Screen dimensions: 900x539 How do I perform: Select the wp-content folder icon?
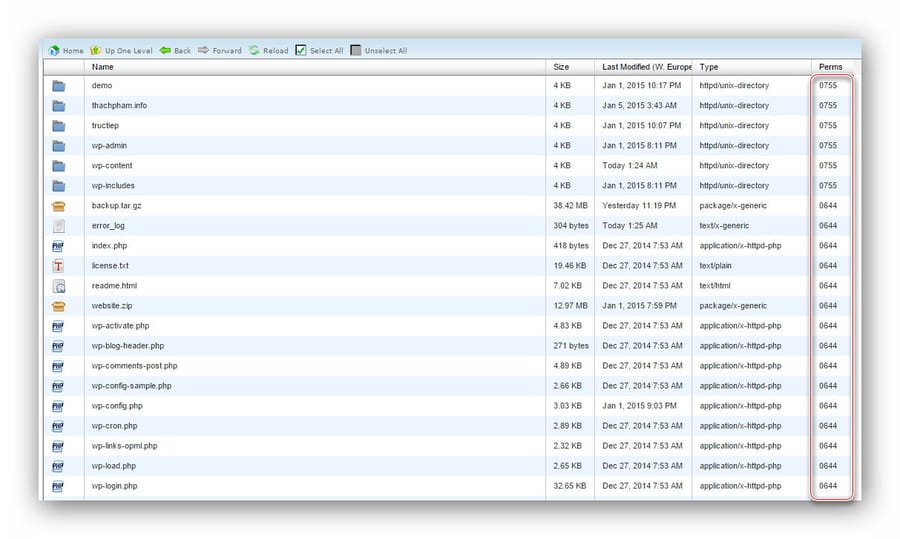pyautogui.click(x=59, y=166)
